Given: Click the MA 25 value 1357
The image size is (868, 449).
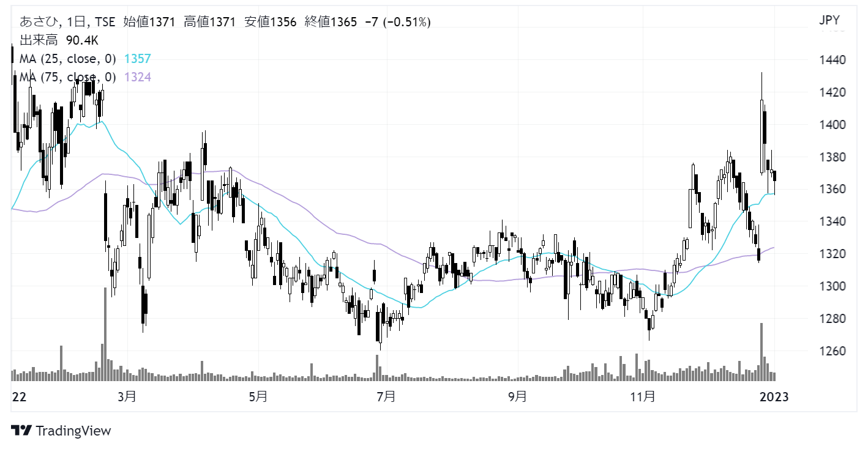Looking at the screenshot, I should click(137, 59).
